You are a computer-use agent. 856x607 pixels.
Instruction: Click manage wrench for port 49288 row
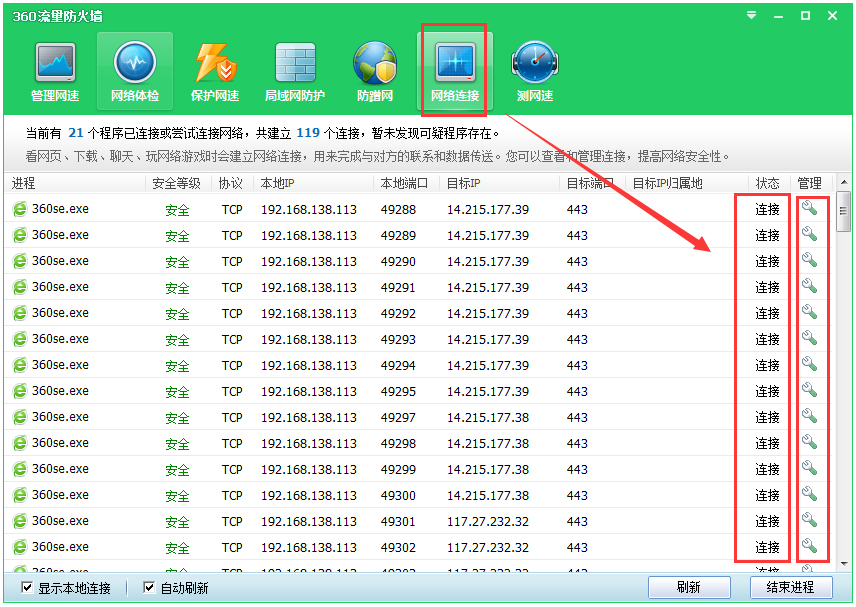point(809,208)
